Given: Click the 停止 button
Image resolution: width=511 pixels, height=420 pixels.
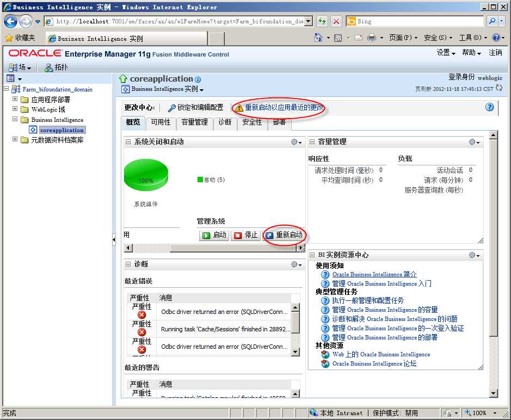Looking at the screenshot, I should point(246,235).
